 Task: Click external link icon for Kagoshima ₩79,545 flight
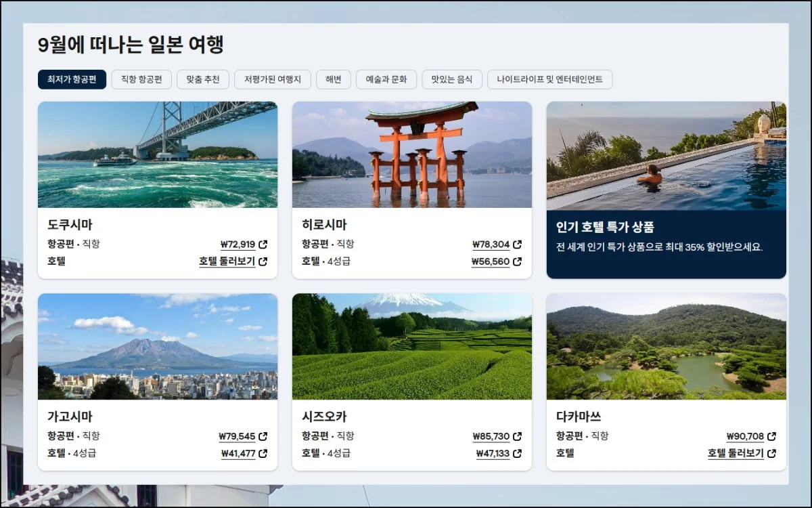[263, 436]
